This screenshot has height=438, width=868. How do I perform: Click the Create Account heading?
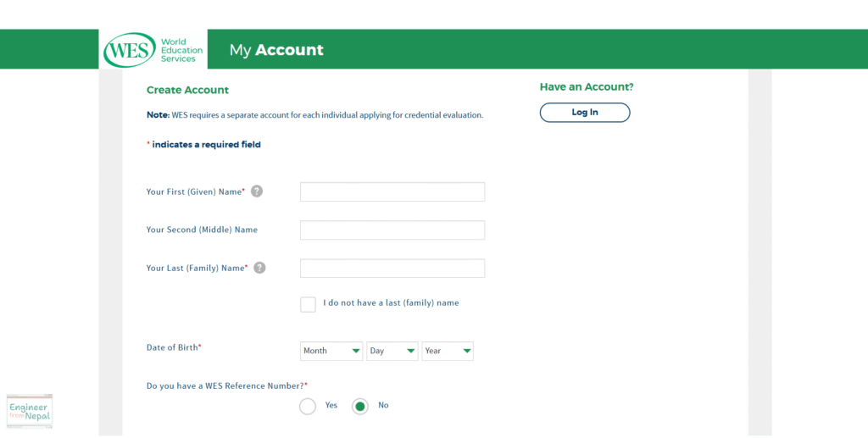click(x=187, y=90)
